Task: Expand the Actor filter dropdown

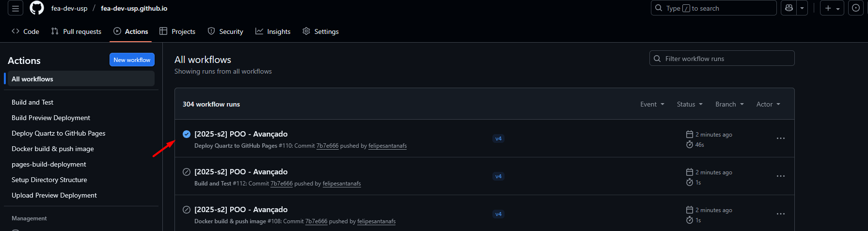Action: pos(768,104)
